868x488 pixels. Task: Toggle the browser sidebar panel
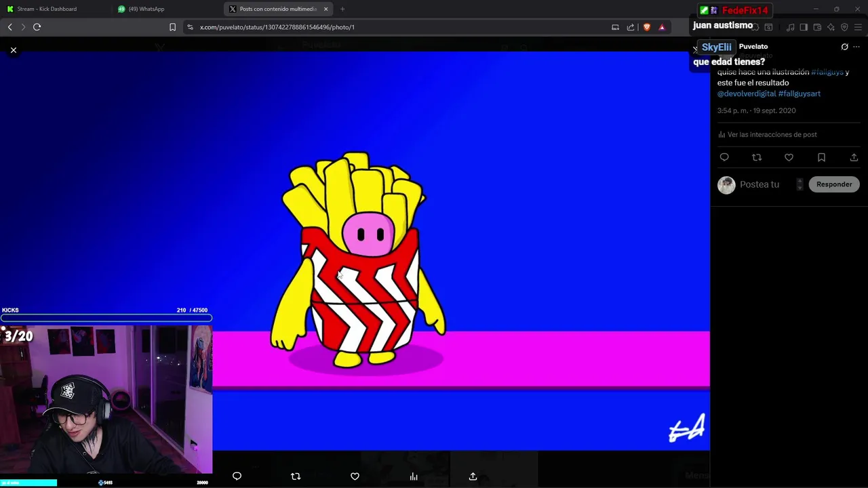[804, 27]
